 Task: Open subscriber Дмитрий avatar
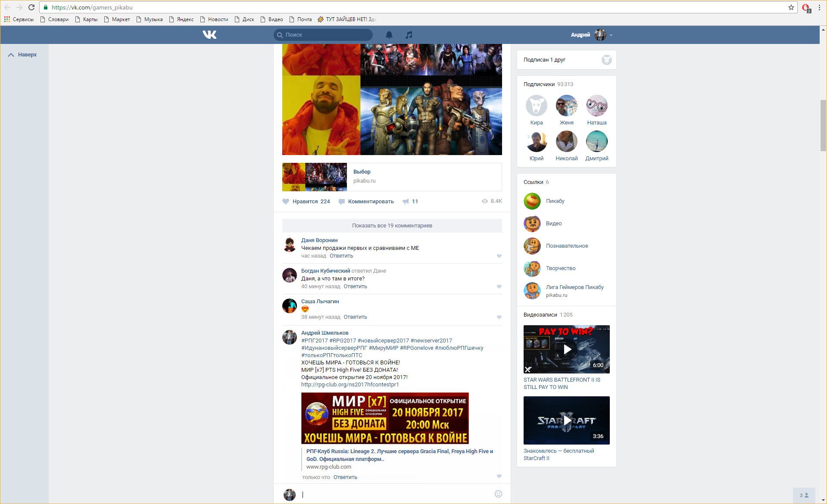[596, 141]
